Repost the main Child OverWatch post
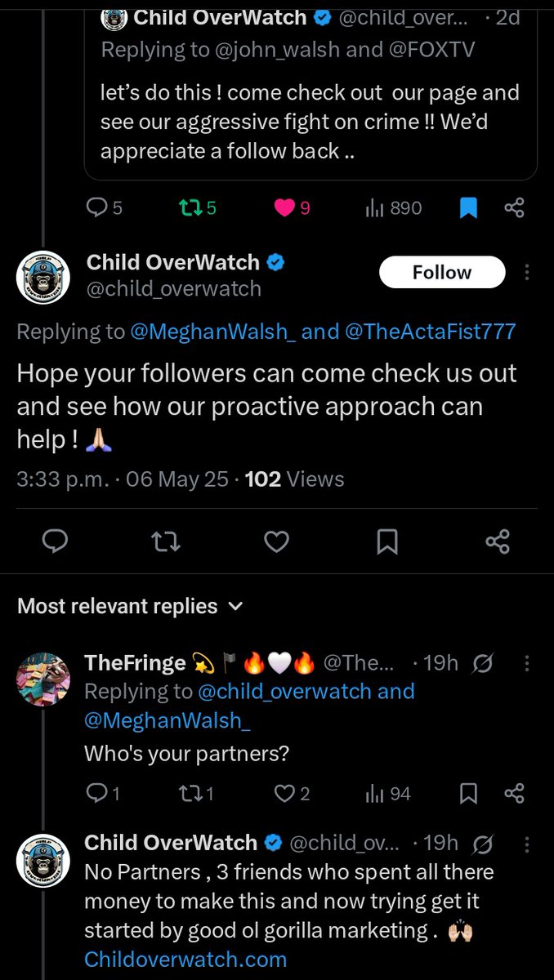This screenshot has height=980, width=554. pyautogui.click(x=166, y=541)
